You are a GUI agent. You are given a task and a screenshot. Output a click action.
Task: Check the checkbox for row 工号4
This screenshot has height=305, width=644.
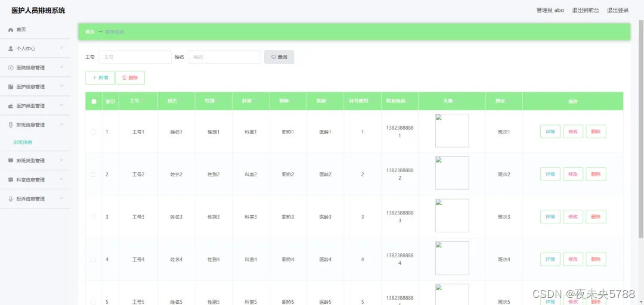point(93,260)
